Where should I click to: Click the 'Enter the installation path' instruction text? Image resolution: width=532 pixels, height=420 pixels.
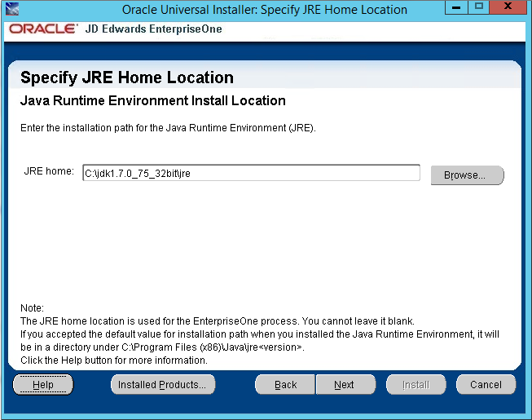click(x=168, y=128)
